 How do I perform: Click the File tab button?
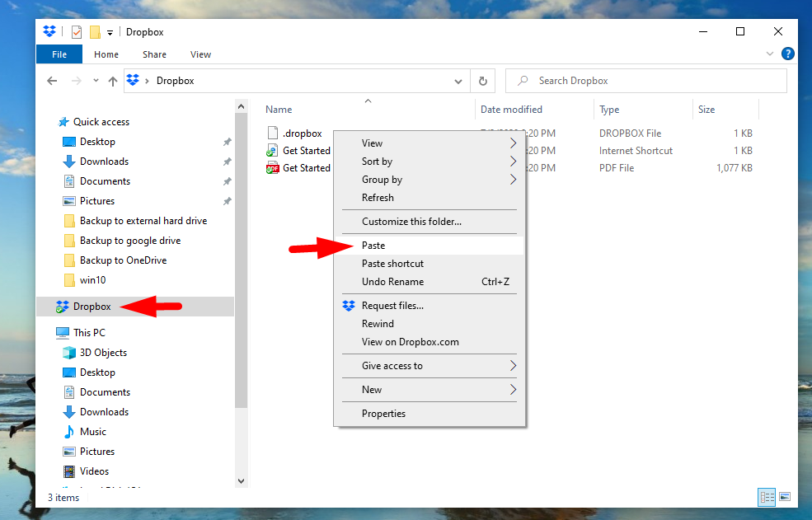(59, 54)
